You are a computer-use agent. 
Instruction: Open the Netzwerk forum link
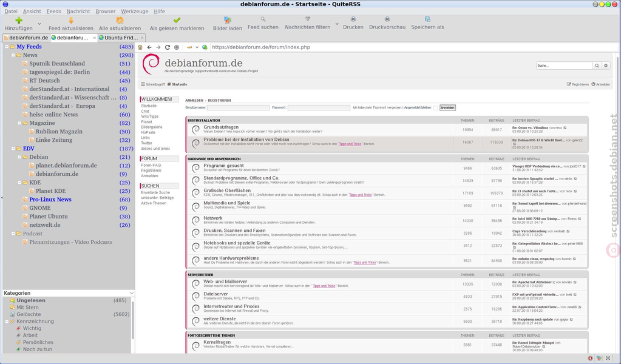[x=213, y=218]
